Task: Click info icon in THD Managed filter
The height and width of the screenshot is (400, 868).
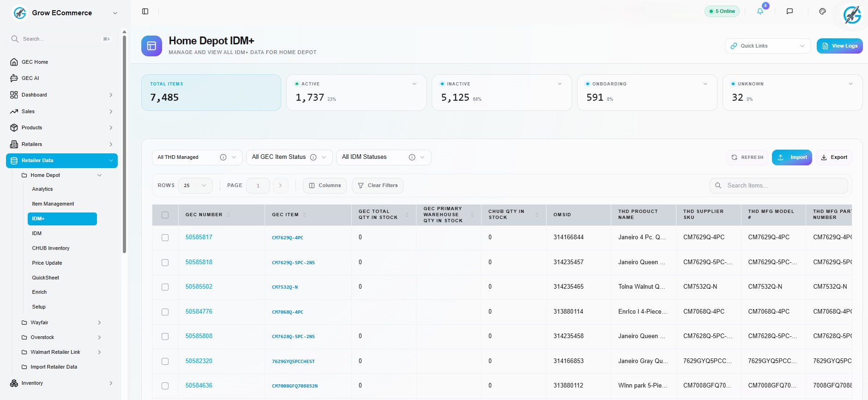Action: 223,157
